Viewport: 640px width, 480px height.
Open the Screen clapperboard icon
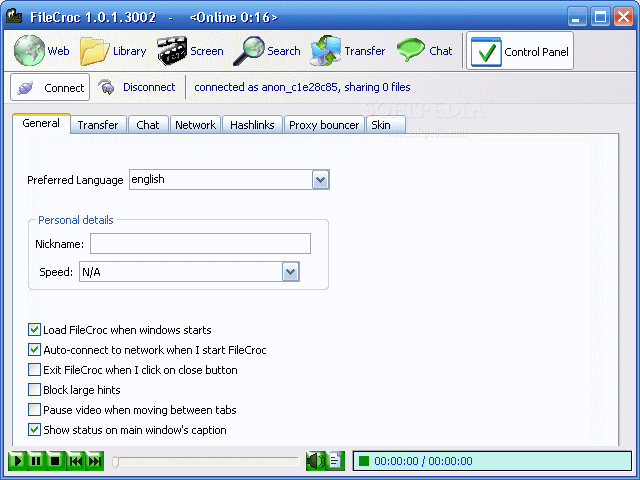(172, 51)
